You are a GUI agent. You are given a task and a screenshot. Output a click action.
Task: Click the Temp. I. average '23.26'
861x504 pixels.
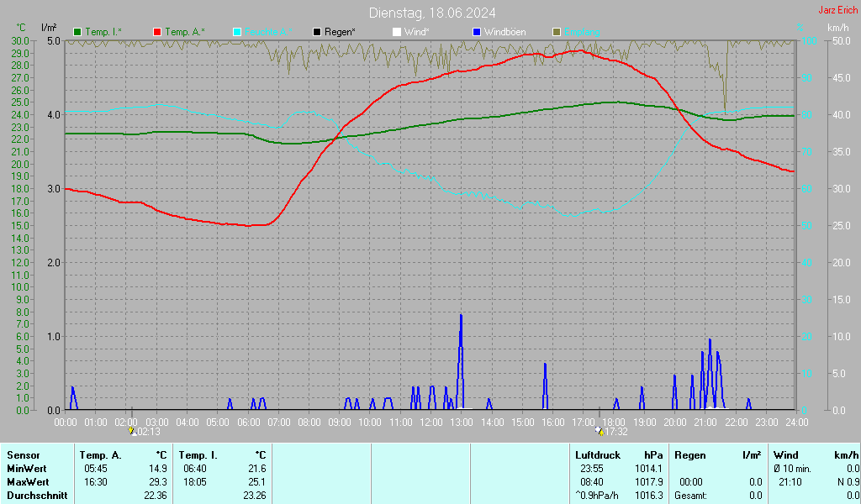(x=255, y=496)
